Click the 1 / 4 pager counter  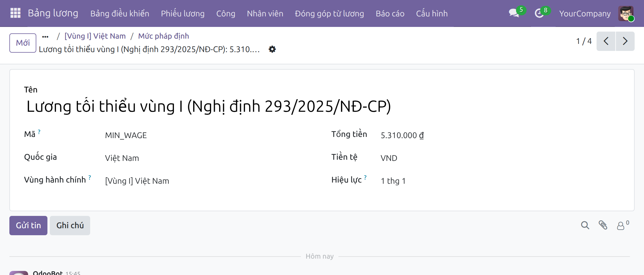click(584, 41)
